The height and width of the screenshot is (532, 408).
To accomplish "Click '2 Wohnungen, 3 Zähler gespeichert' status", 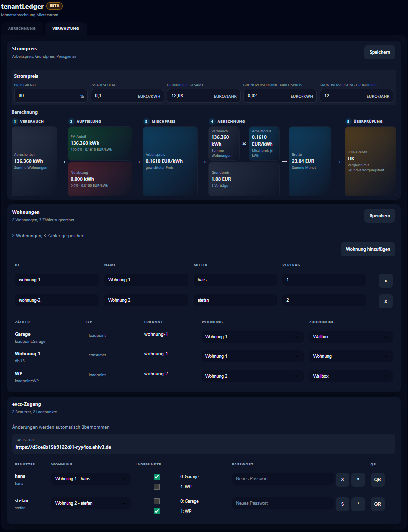I will pos(49,235).
